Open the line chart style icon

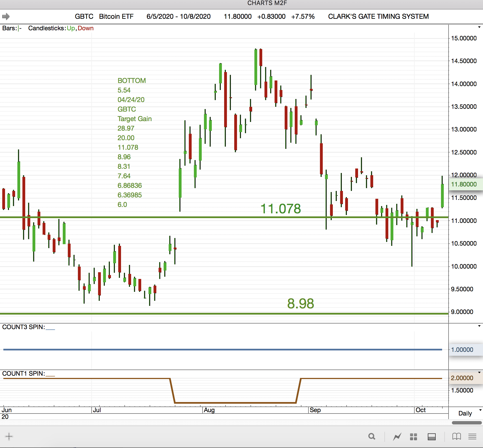pyautogui.click(x=397, y=437)
